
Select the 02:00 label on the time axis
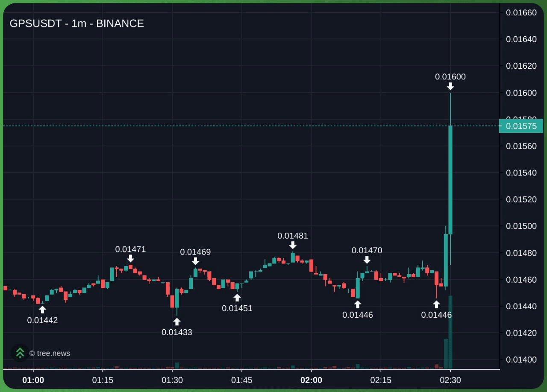(x=312, y=380)
